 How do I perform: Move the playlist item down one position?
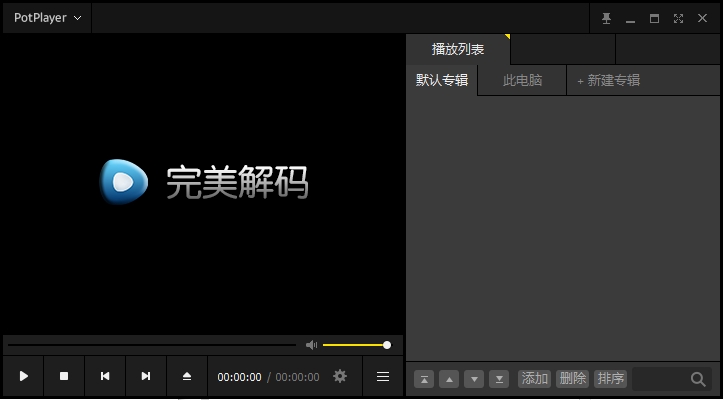tap(474, 379)
